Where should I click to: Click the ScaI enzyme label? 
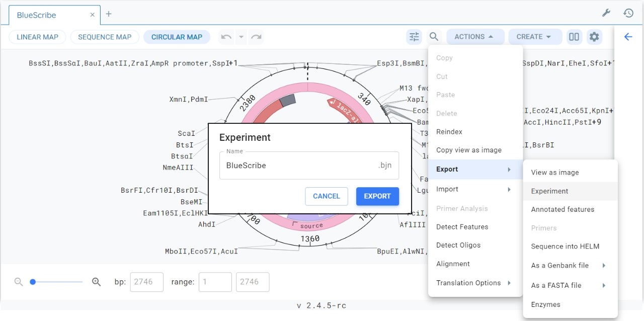[186, 133]
